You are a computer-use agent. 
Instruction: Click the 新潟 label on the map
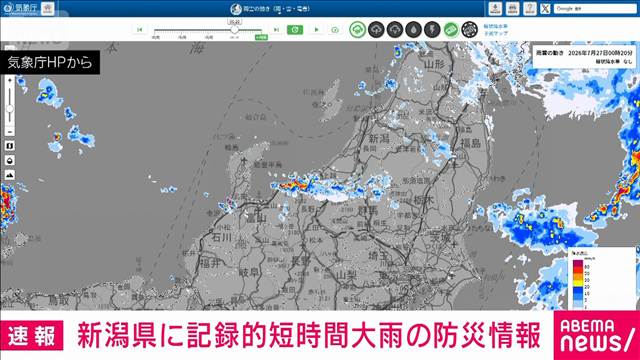379,138
